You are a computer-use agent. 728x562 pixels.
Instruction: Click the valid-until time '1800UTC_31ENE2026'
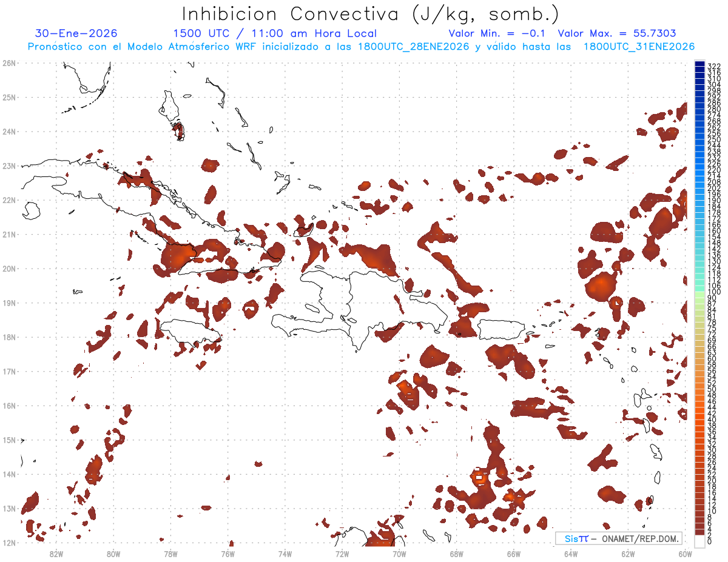[x=639, y=47]
